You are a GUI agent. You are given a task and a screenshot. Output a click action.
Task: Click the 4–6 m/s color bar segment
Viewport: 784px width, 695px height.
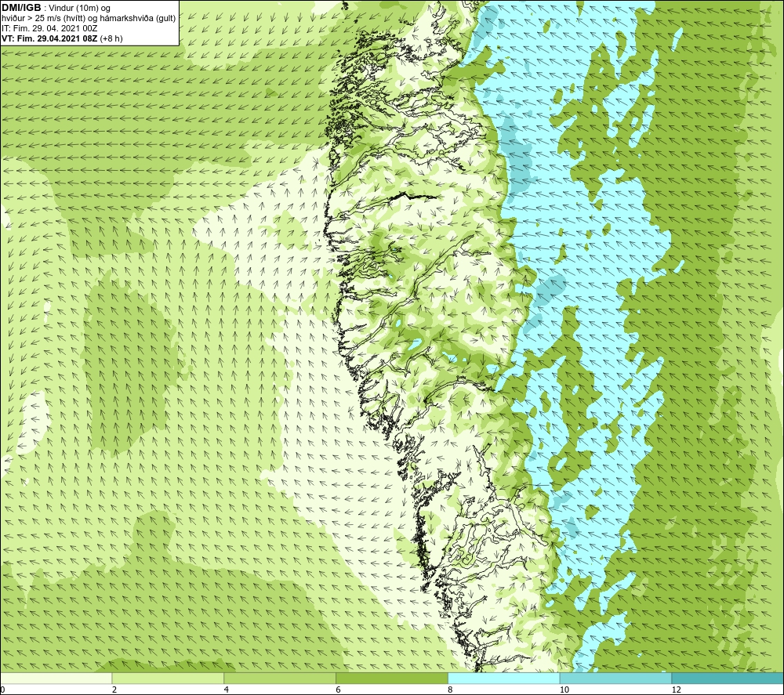click(280, 678)
